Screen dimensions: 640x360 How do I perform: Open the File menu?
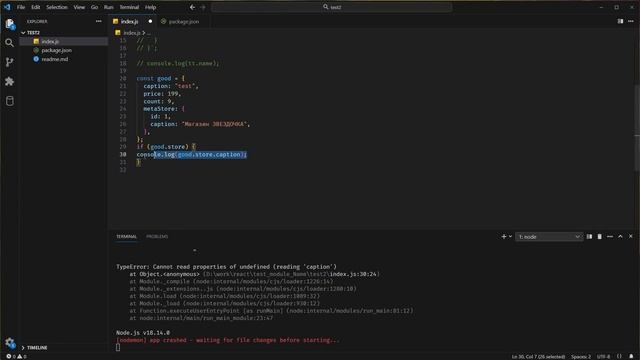click(x=21, y=7)
